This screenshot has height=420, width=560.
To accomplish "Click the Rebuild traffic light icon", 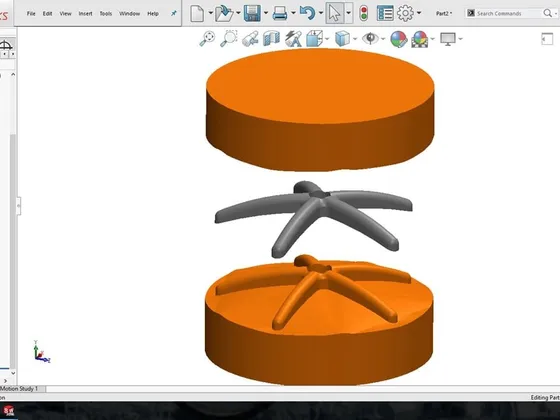I will (364, 14).
